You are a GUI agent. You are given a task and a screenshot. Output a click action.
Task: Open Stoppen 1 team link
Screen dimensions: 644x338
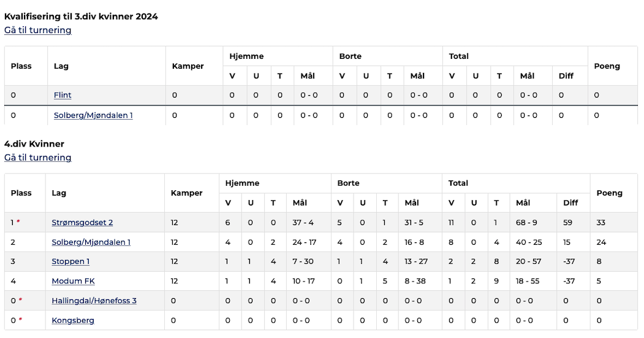[70, 261]
